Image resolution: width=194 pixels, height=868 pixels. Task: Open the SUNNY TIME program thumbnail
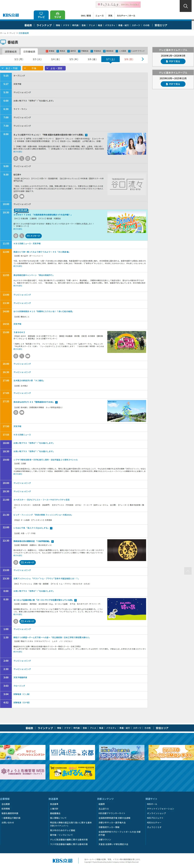tap(127, 222)
